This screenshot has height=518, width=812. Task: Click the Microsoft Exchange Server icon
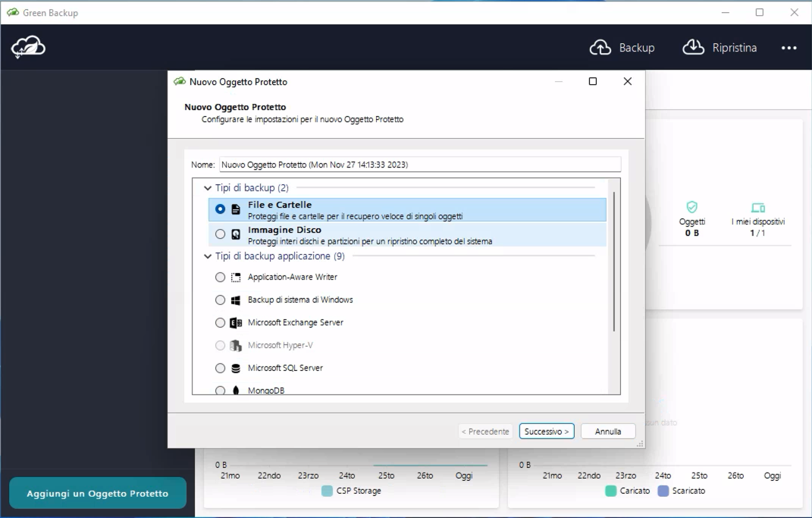pyautogui.click(x=236, y=323)
